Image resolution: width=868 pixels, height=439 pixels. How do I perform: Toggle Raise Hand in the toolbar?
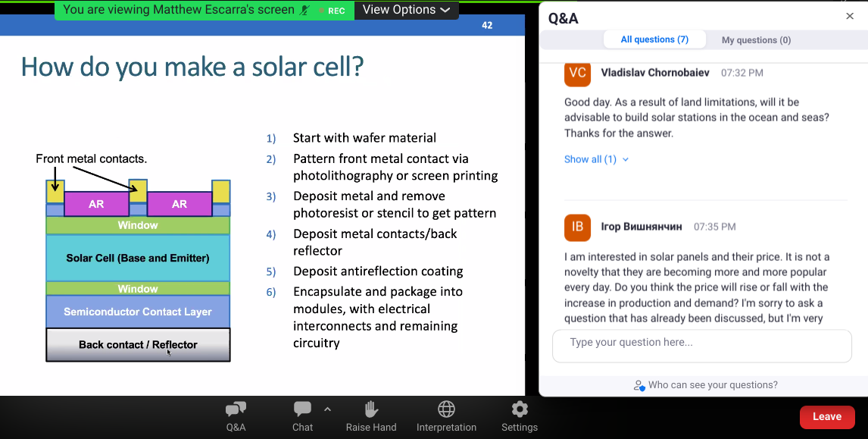tap(371, 410)
